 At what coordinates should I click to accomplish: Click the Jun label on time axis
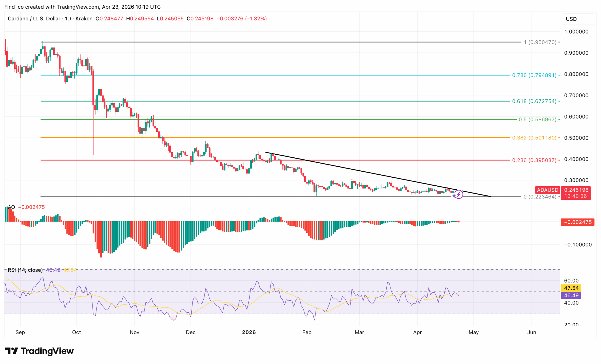pos(532,332)
